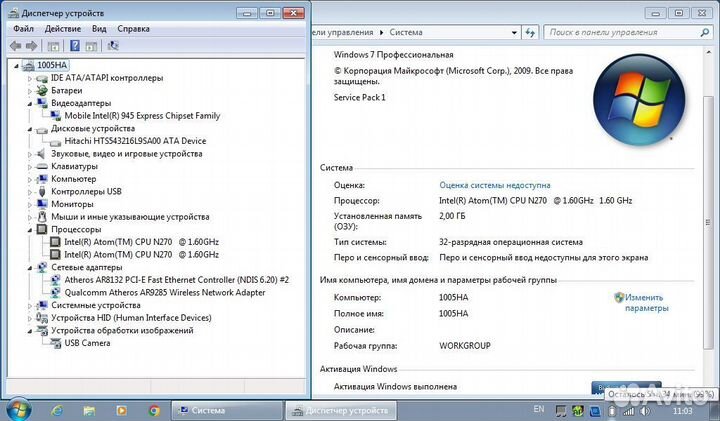Expand IDE ATA/ATAPI контроллеры node
720x421 pixels.
(x=30, y=79)
